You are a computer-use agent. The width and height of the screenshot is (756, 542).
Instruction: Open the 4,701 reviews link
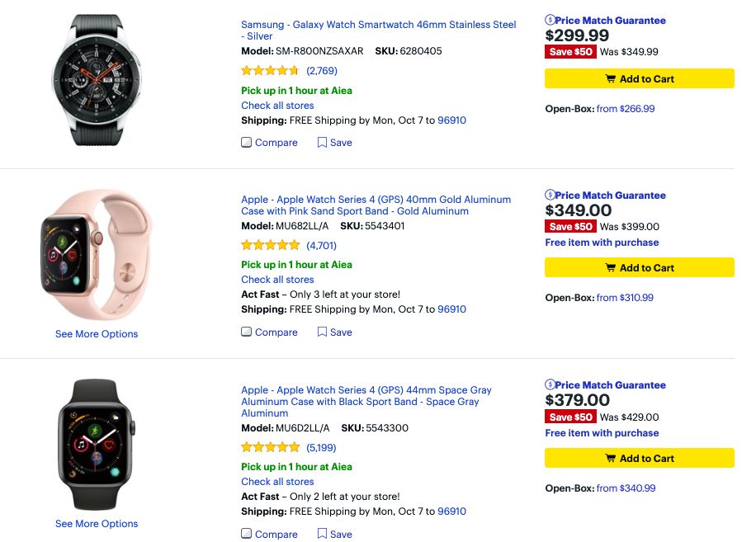321,246
